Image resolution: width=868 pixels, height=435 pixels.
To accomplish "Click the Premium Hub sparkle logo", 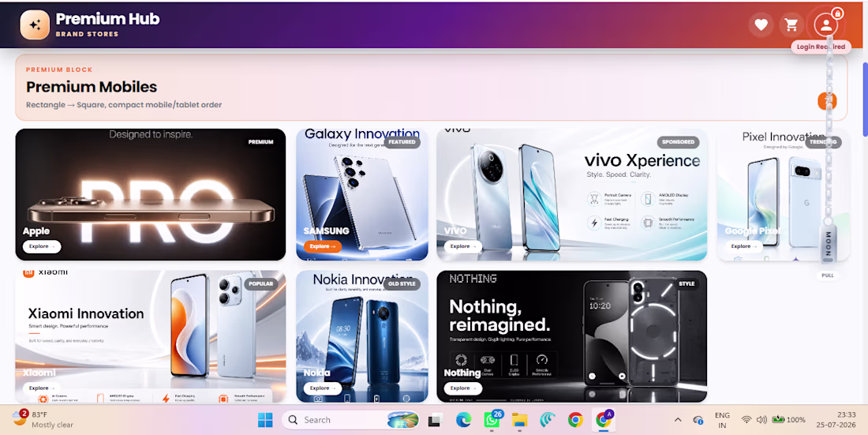I will (x=35, y=25).
